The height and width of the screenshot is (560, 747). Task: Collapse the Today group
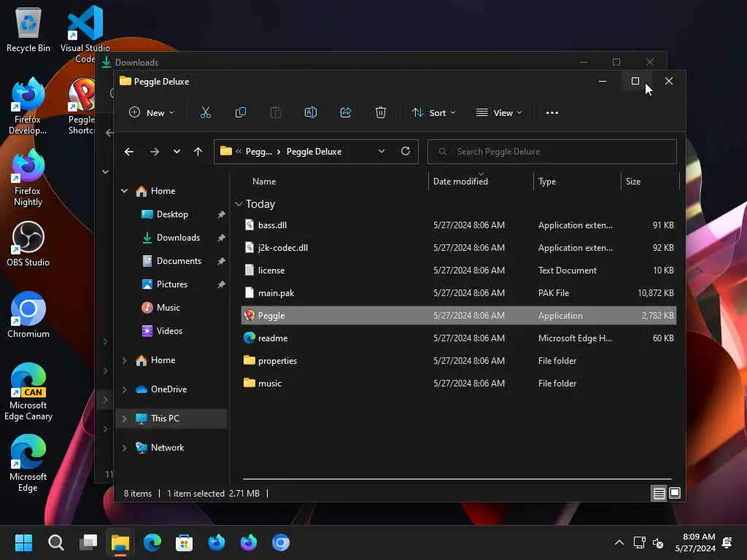click(x=239, y=204)
